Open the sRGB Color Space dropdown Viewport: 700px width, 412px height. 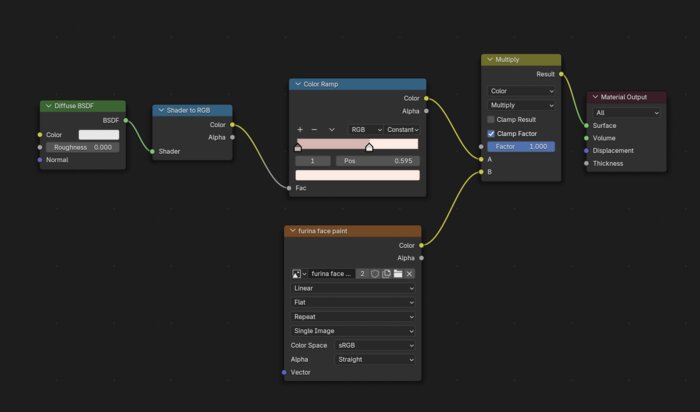pyautogui.click(x=375, y=345)
